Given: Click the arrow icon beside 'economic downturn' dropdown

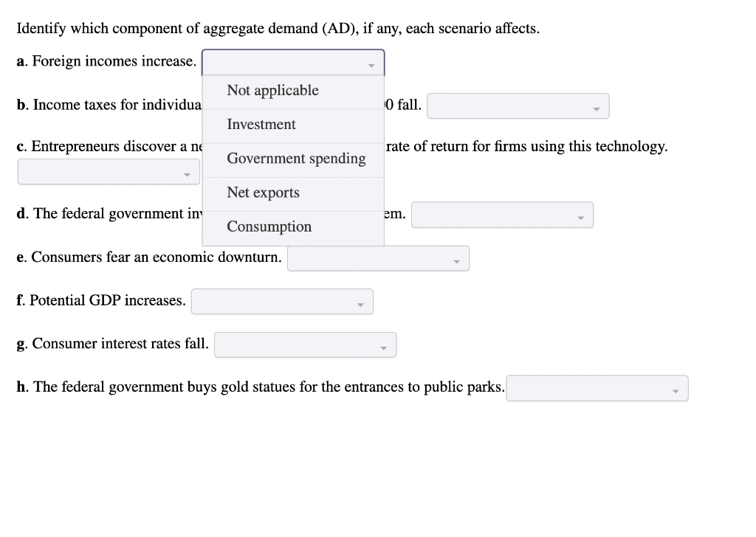Looking at the screenshot, I should point(457,260).
